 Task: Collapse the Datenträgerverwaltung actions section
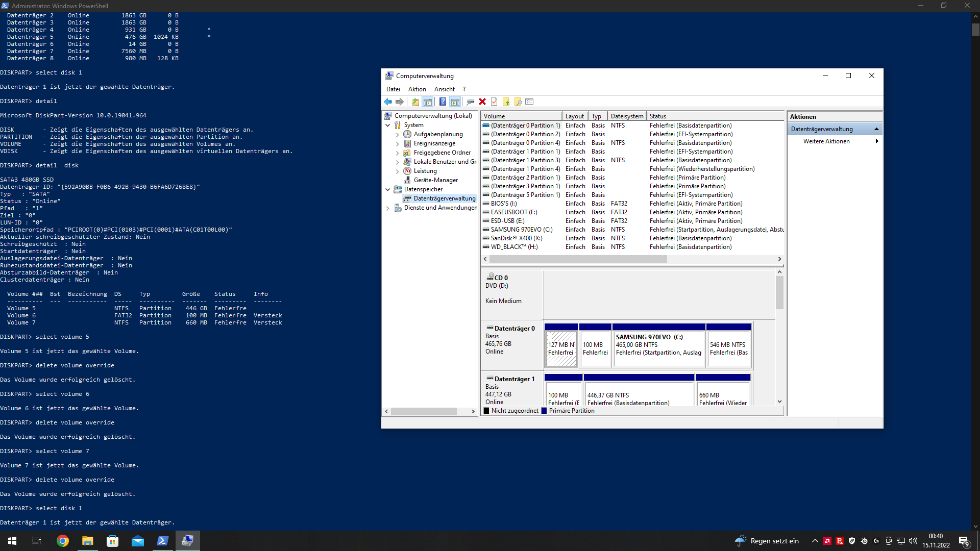tap(876, 129)
